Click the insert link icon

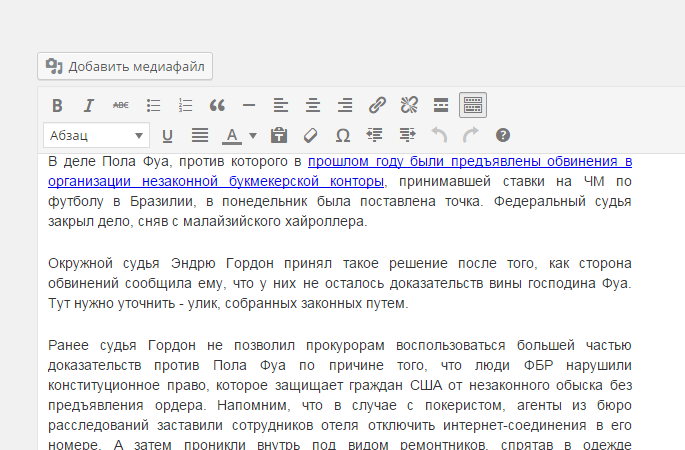tap(377, 105)
